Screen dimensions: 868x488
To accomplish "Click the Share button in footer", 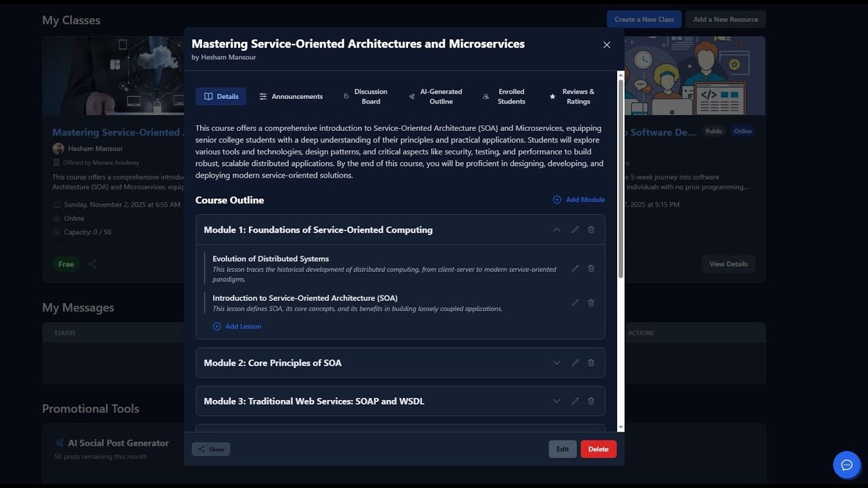I will [x=211, y=449].
